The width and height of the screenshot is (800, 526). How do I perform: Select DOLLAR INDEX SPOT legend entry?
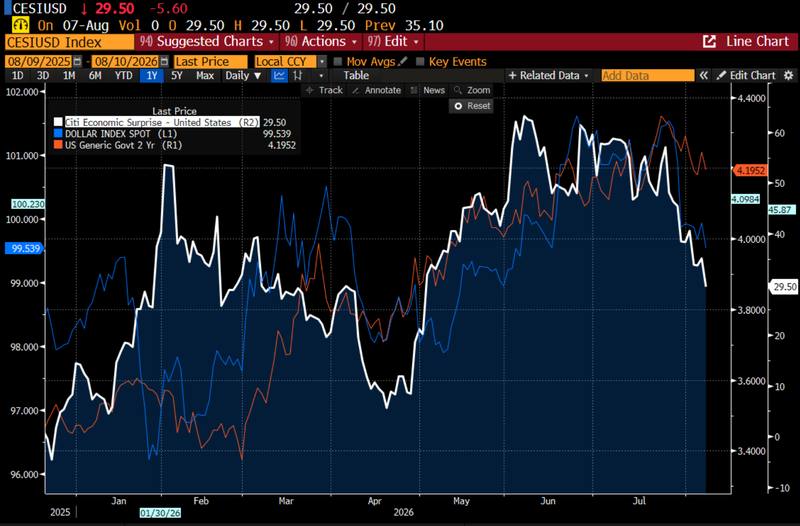pos(121,134)
